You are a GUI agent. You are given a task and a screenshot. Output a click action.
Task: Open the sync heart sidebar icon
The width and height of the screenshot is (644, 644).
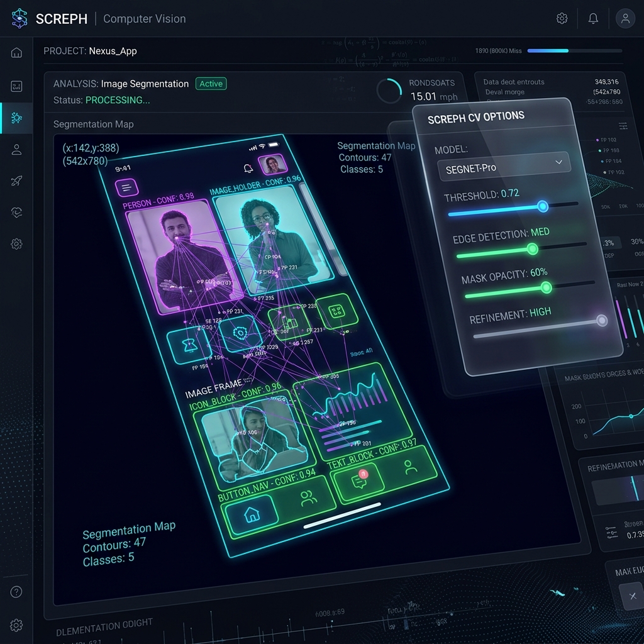(x=16, y=213)
